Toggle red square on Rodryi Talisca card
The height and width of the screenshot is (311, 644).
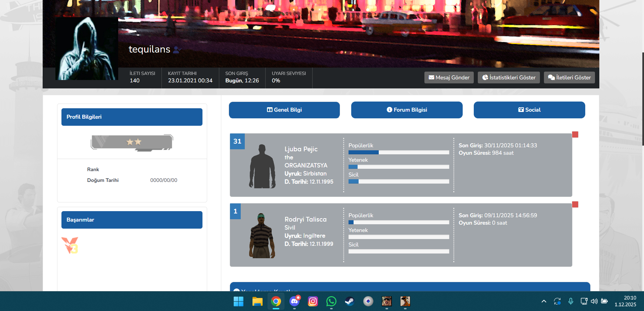click(x=575, y=204)
